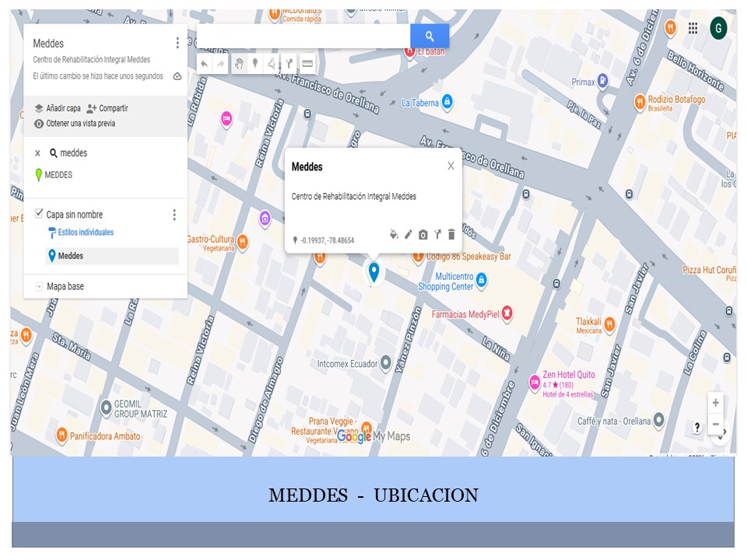Open the three-dot menu for map Meddes
747x560 pixels.
177,44
